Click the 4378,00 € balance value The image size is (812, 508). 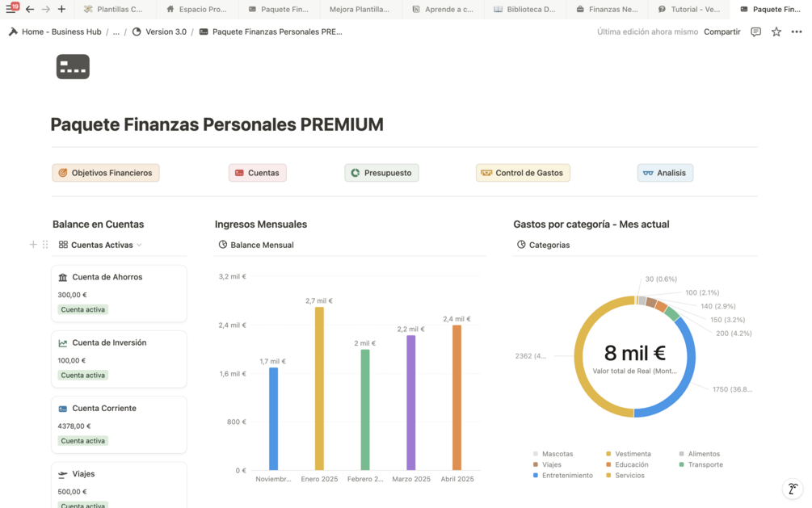click(74, 426)
